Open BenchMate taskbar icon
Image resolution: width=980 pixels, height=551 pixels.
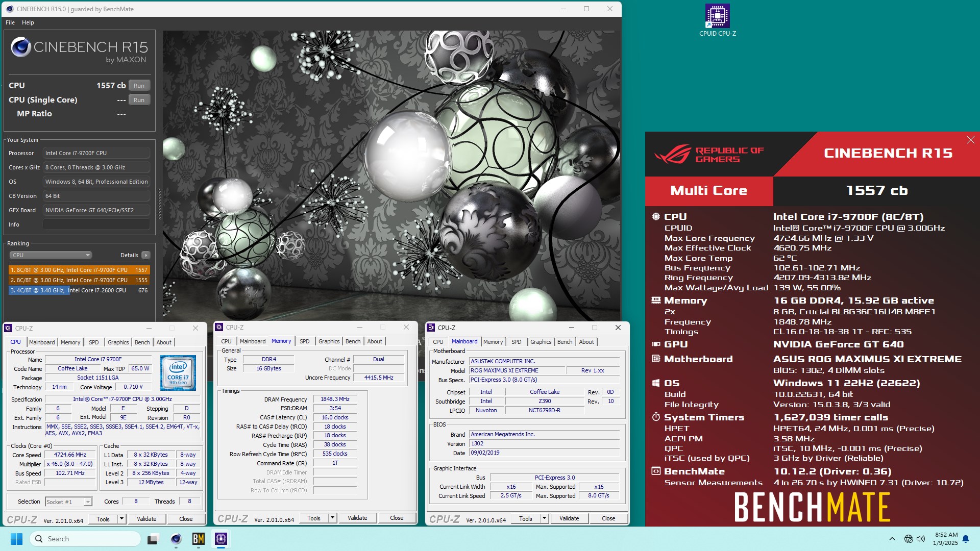tap(199, 539)
